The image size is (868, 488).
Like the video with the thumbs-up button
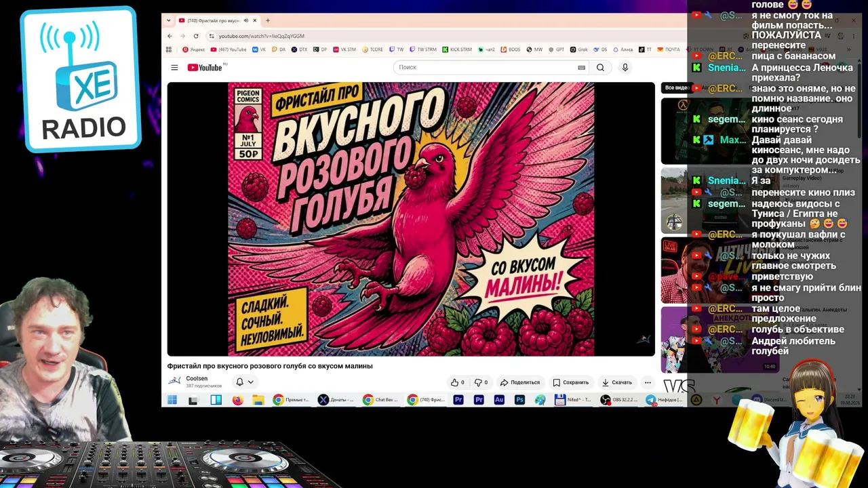point(458,382)
